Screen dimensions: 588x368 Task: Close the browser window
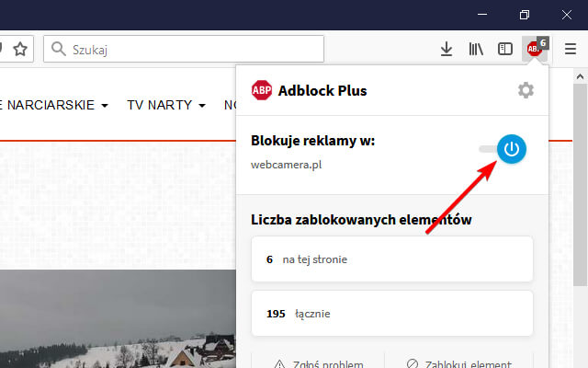click(567, 15)
